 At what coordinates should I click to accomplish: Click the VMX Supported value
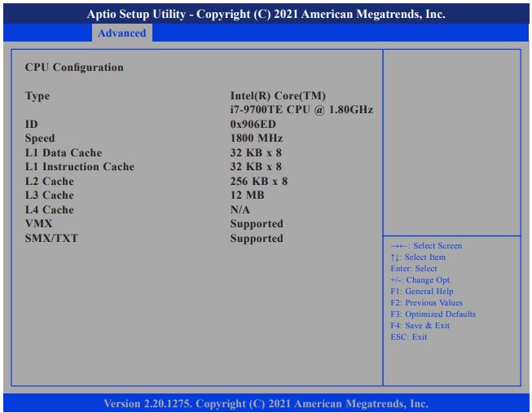(257, 224)
